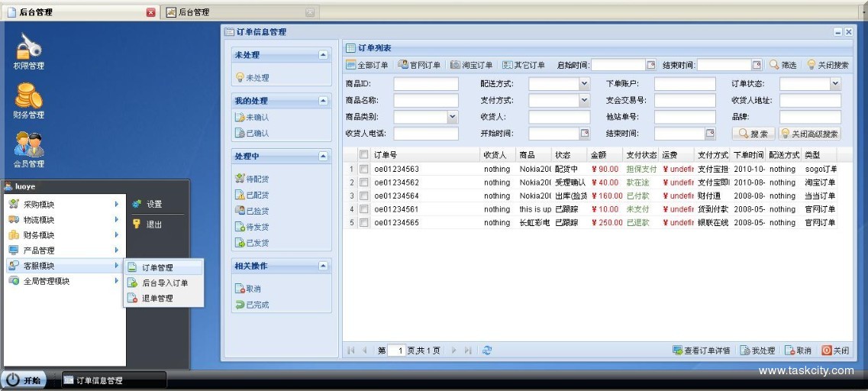Check the box for order oe01234562
The image size is (868, 391).
pyautogui.click(x=363, y=183)
